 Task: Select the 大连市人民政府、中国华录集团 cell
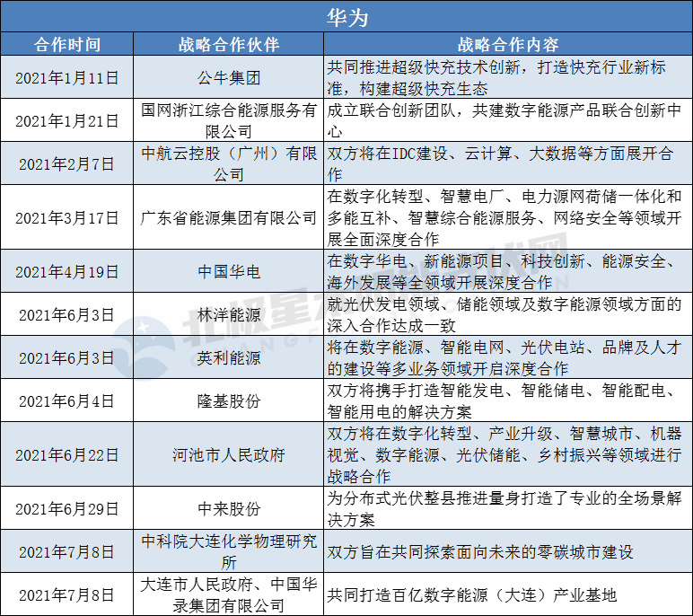[229, 594]
